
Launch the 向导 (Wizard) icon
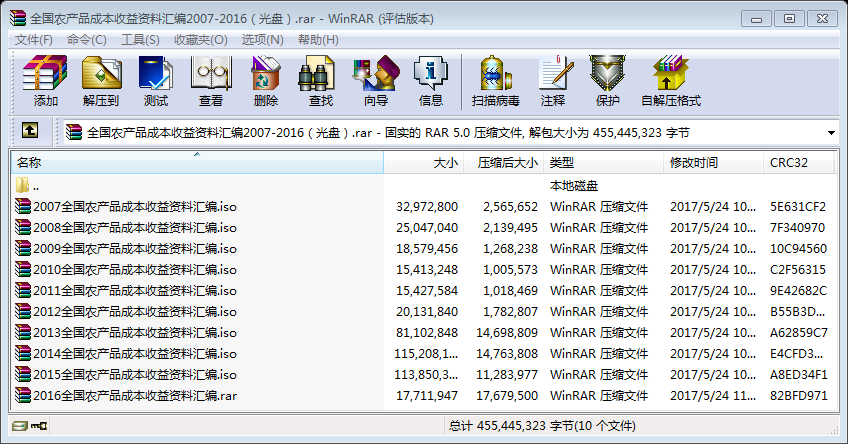coord(376,73)
